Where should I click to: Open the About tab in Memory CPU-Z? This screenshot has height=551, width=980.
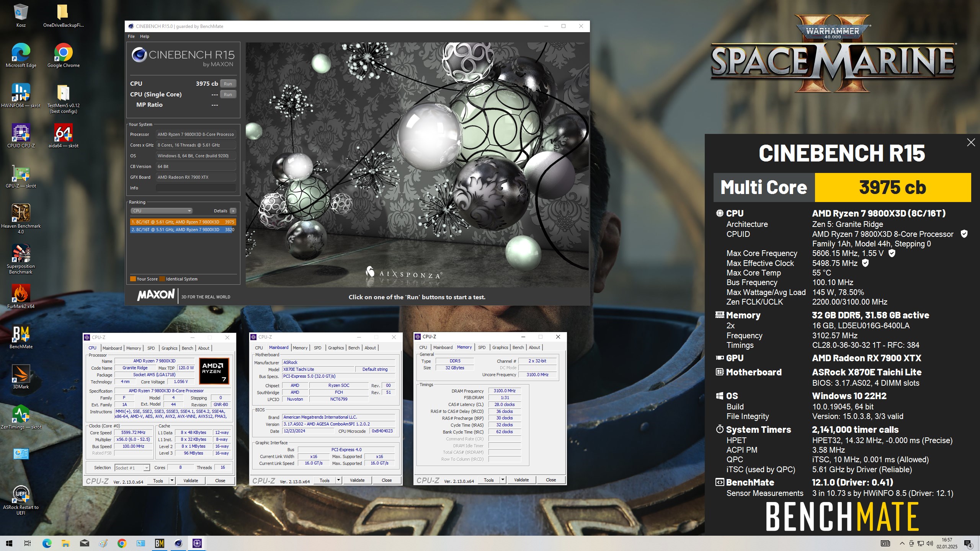[x=534, y=347]
